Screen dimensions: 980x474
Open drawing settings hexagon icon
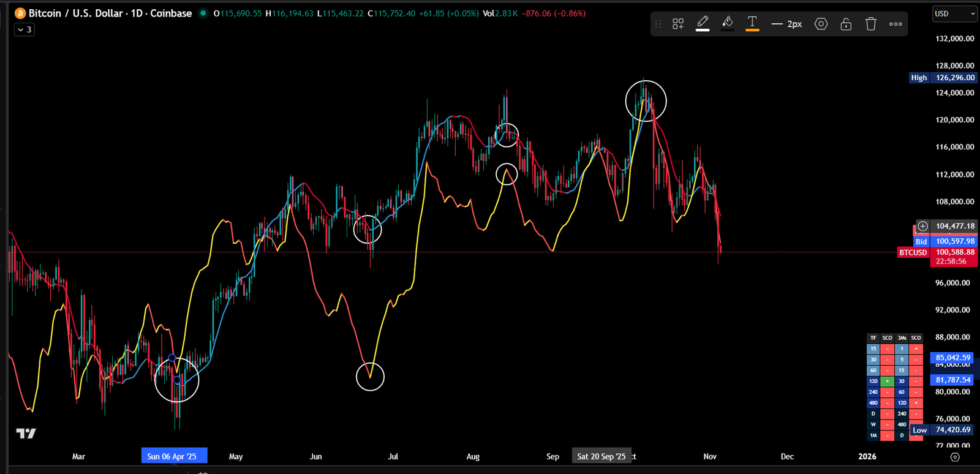[x=821, y=24]
